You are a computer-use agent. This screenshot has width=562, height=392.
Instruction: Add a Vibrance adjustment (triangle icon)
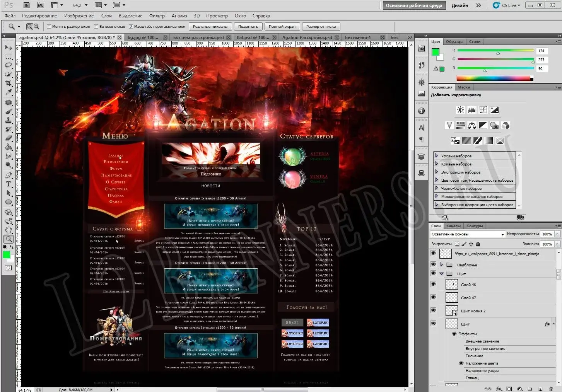449,125
